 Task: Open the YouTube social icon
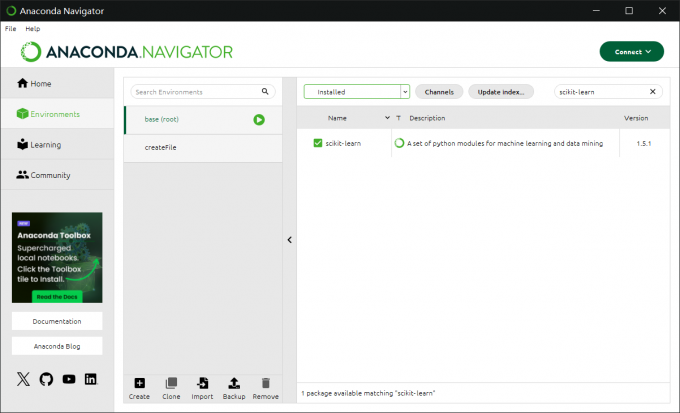coord(69,379)
